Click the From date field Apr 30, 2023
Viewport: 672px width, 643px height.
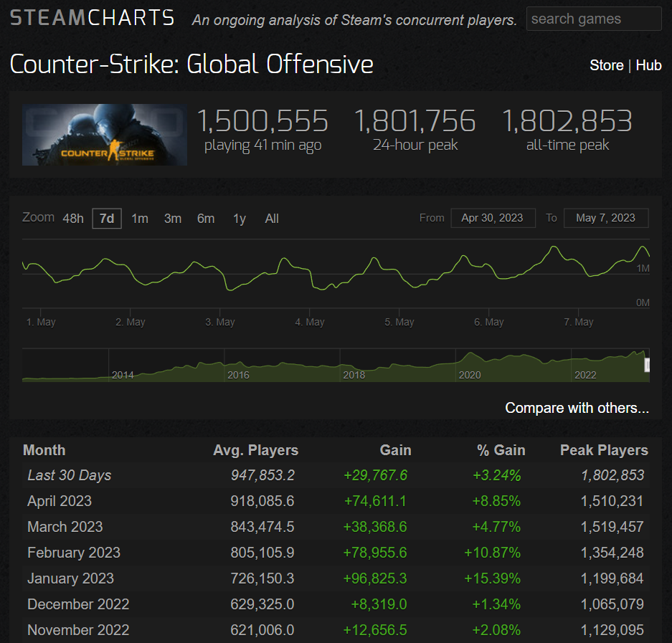493,218
